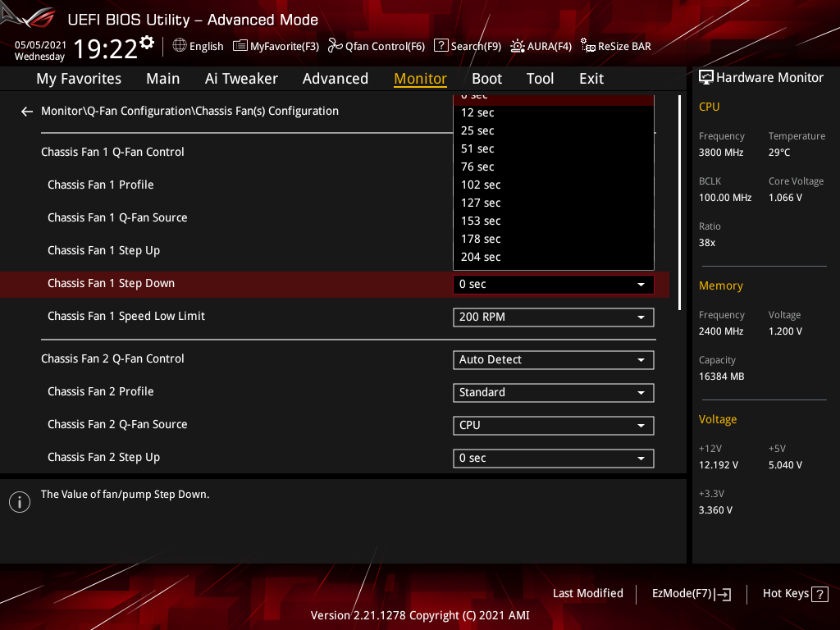840x630 pixels.
Task: Select Chassis Fan 1 Profile row label
Action: 101,185
